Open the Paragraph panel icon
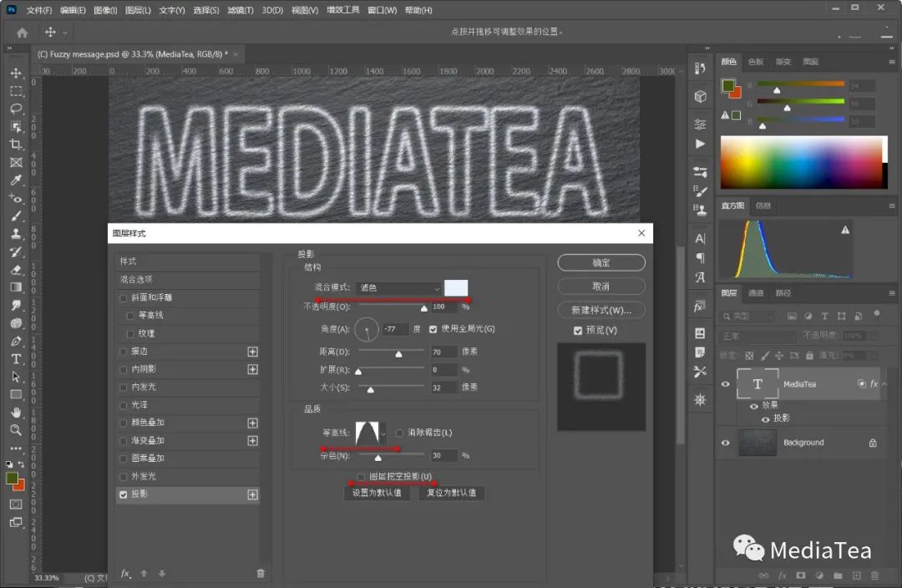Viewport: 902px width, 588px height. [700, 258]
